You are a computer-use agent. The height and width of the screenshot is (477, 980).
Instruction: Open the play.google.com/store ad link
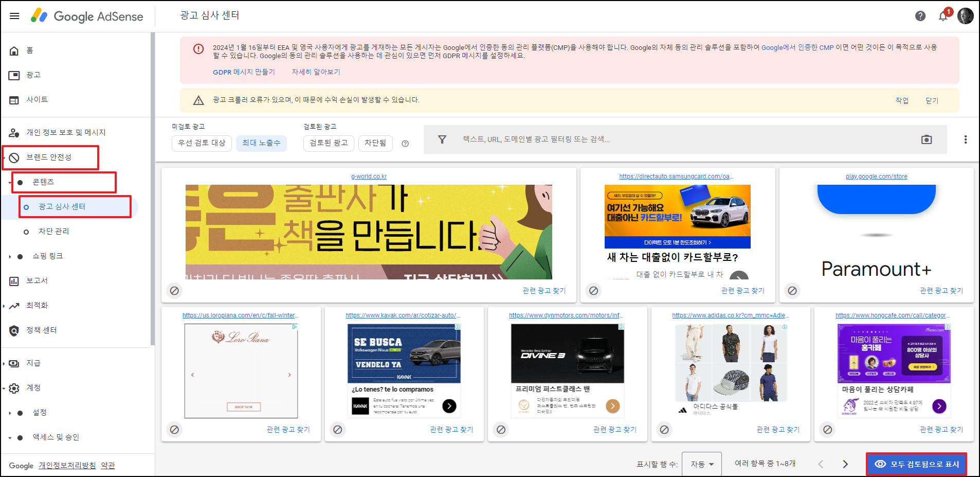click(876, 176)
